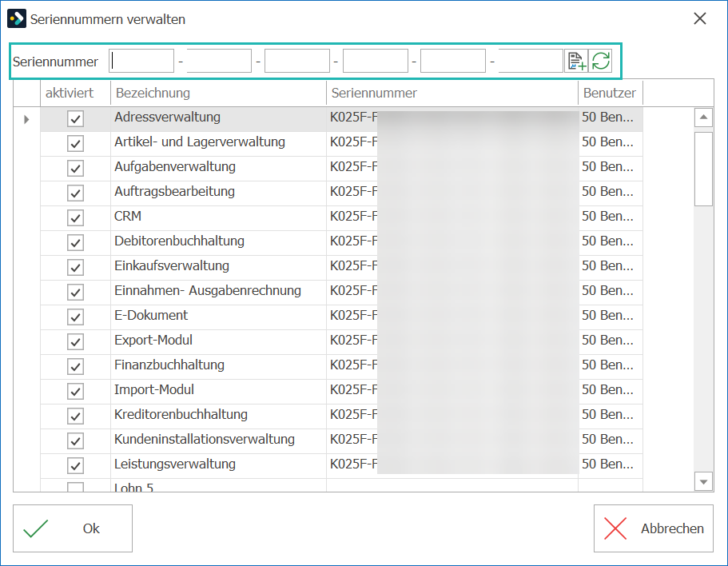Click the last Seriennummer input segment
Screen dimensions: 728x566
click(x=531, y=61)
